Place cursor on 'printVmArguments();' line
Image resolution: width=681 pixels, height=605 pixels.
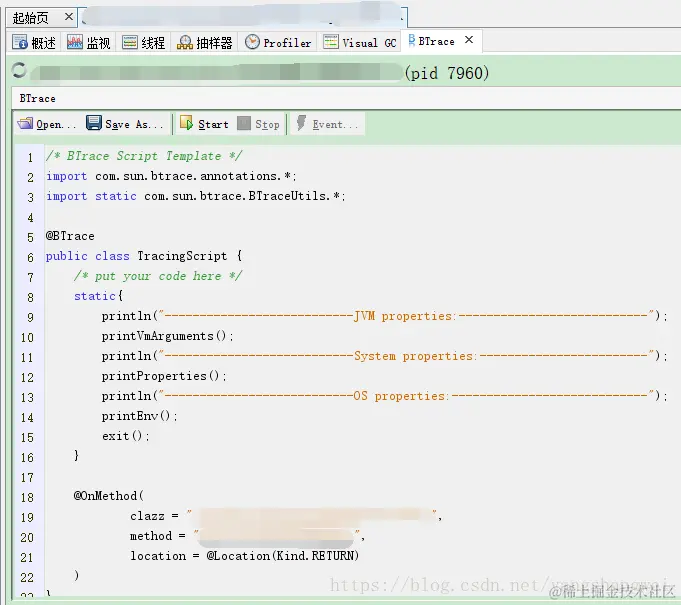(168, 336)
